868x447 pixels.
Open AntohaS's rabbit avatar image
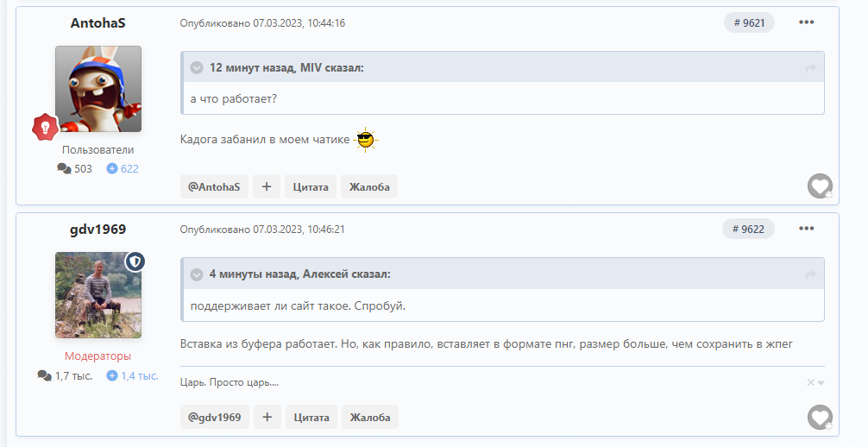click(x=98, y=89)
